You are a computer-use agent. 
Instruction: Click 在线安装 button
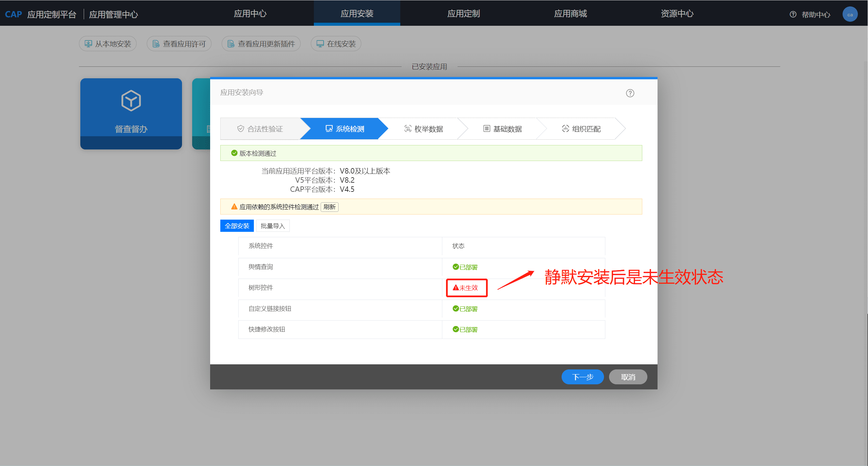(x=336, y=44)
